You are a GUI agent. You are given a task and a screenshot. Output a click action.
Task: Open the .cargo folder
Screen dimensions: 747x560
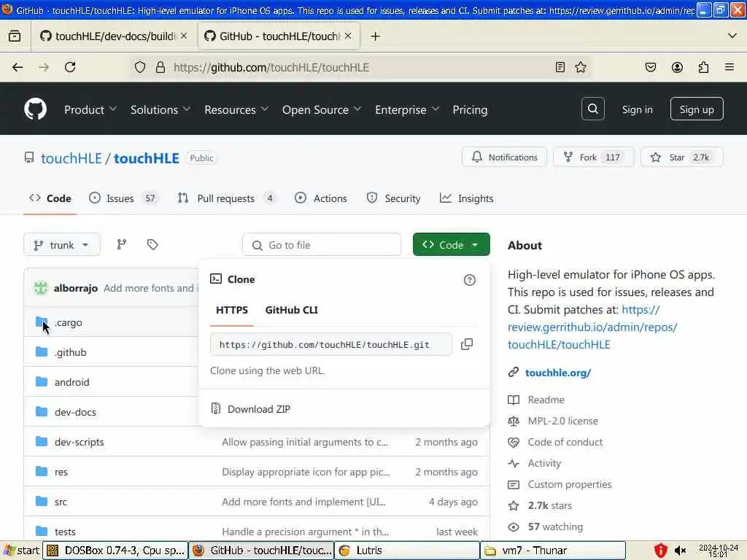coord(68,322)
